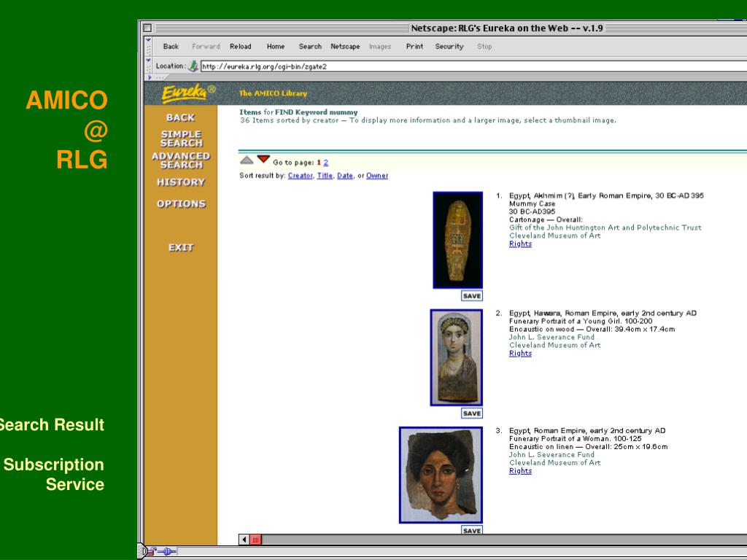Click the gray up arrow icon
This screenshot has width=747, height=560.
tap(247, 160)
